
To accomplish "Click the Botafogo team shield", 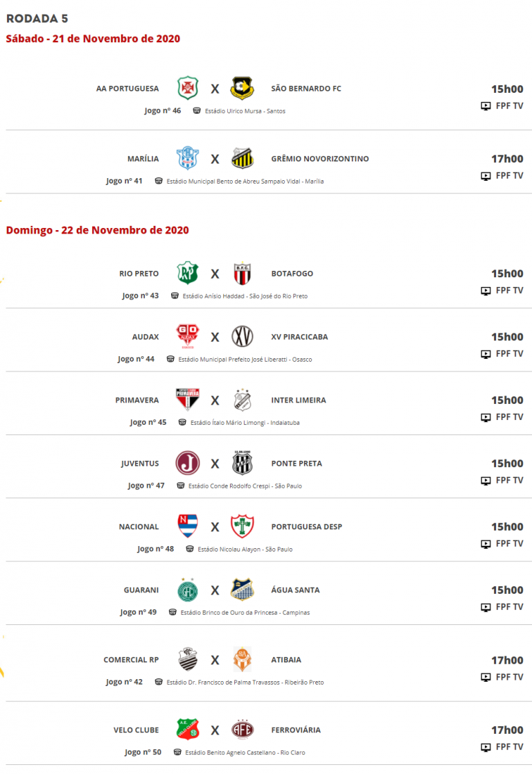I will (242, 274).
